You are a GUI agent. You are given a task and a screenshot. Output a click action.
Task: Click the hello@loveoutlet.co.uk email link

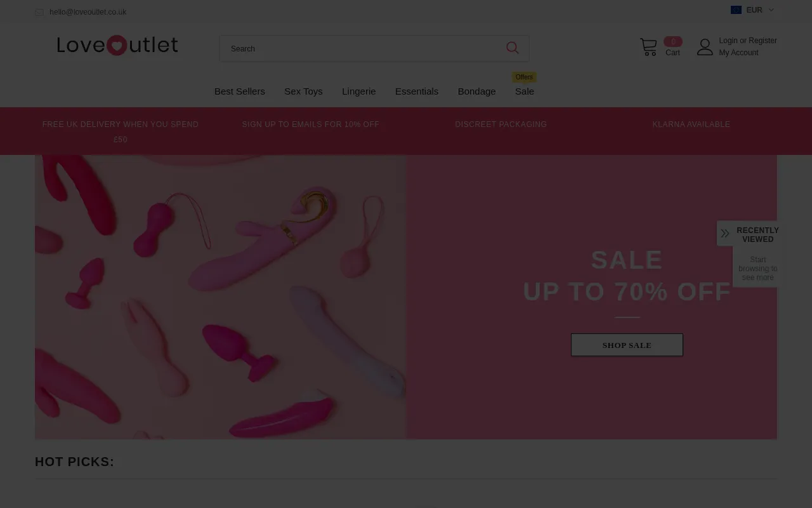[88, 12]
